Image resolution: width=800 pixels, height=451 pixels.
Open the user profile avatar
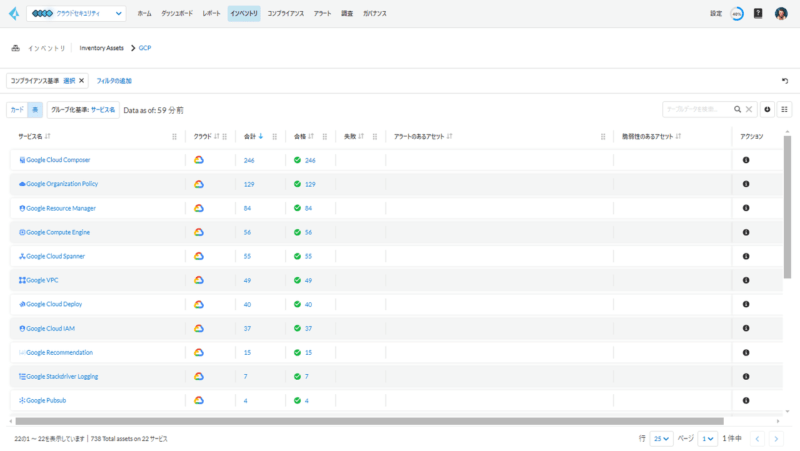point(781,14)
